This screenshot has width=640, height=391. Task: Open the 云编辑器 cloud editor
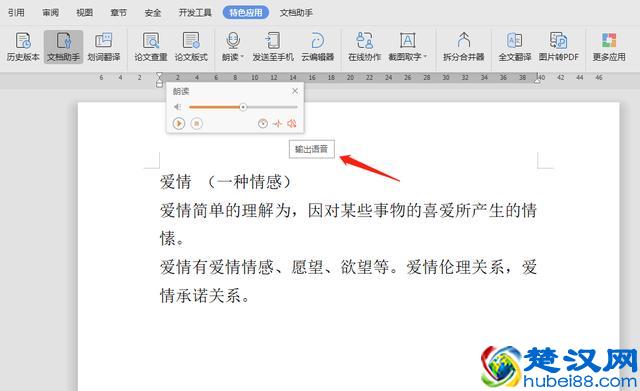tap(318, 47)
